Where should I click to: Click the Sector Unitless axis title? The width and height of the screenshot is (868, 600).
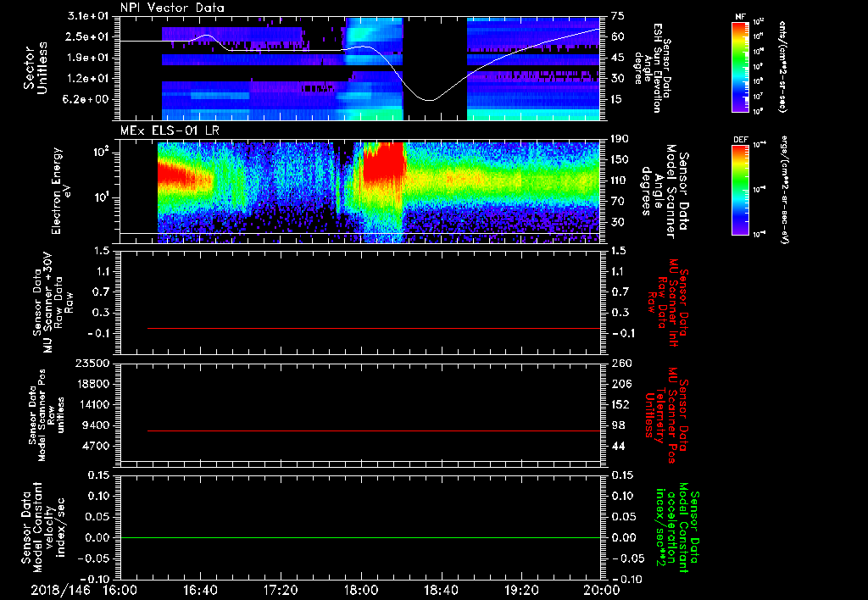click(35, 68)
